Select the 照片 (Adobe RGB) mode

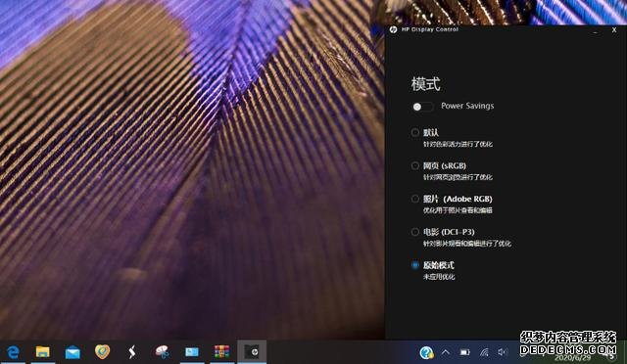pyautogui.click(x=415, y=199)
